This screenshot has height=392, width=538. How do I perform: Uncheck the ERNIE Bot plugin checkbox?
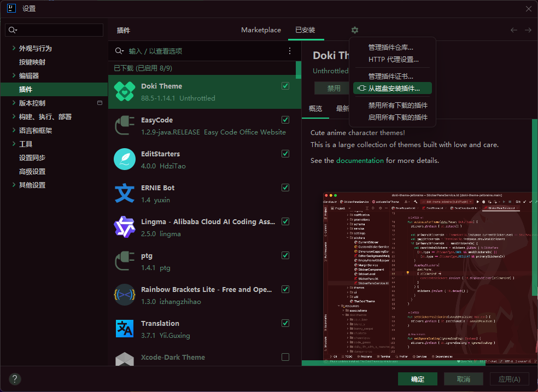pyautogui.click(x=285, y=188)
